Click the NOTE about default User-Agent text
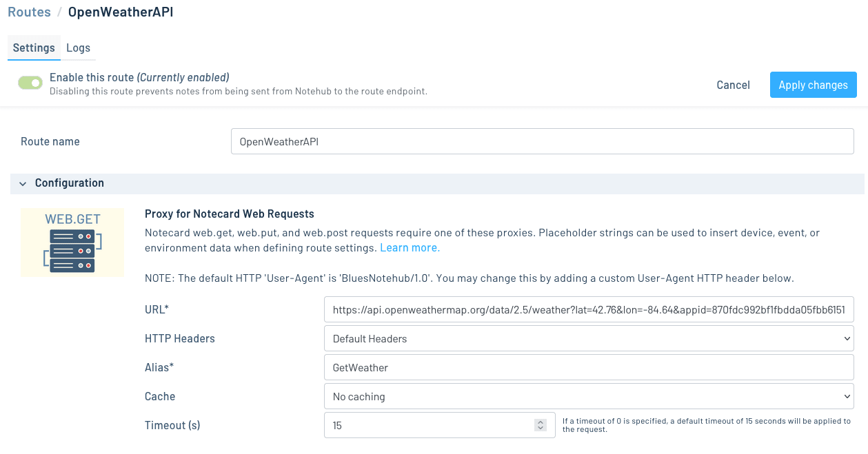Viewport: 868px width, 454px height. coord(470,279)
